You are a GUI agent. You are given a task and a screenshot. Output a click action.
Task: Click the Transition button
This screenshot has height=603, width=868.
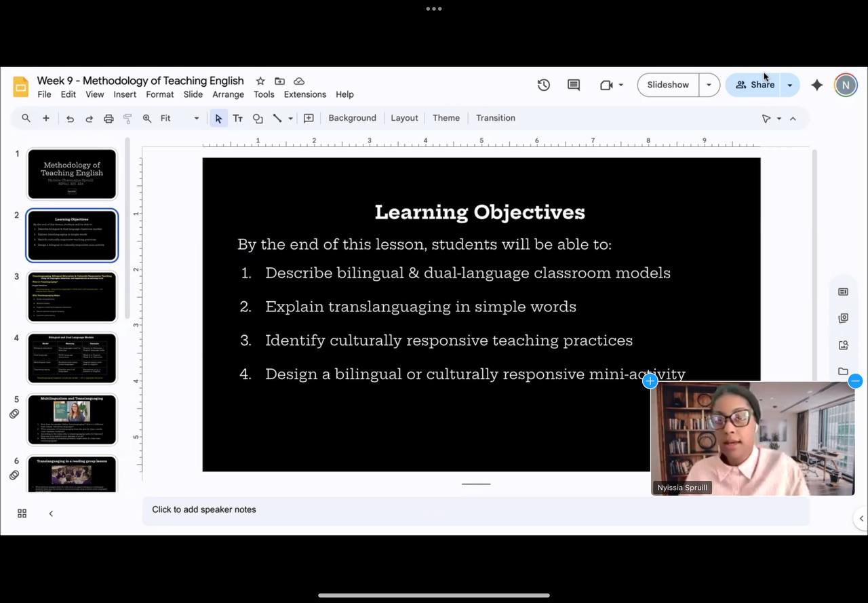[x=495, y=118]
